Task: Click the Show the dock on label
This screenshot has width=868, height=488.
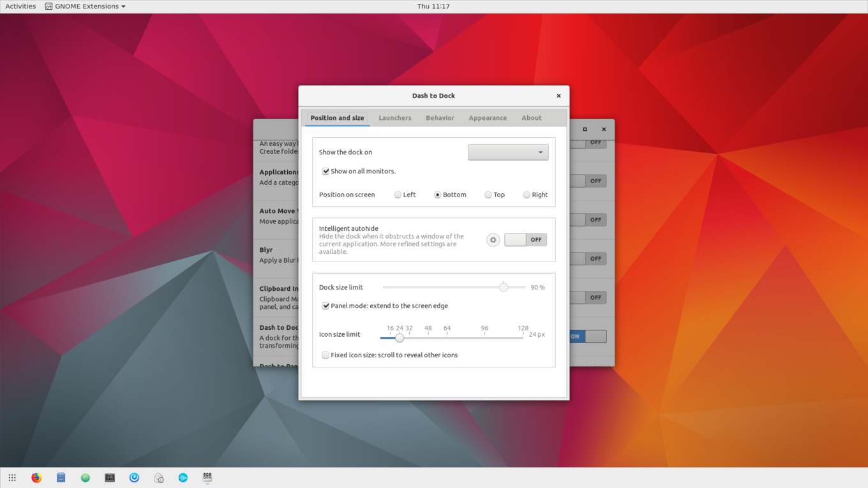Action: pyautogui.click(x=345, y=152)
